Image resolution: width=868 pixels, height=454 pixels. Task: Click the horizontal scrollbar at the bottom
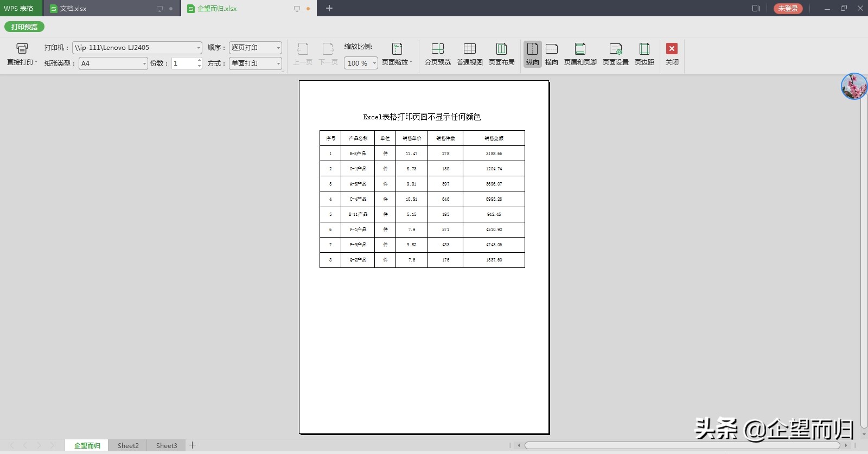682,445
